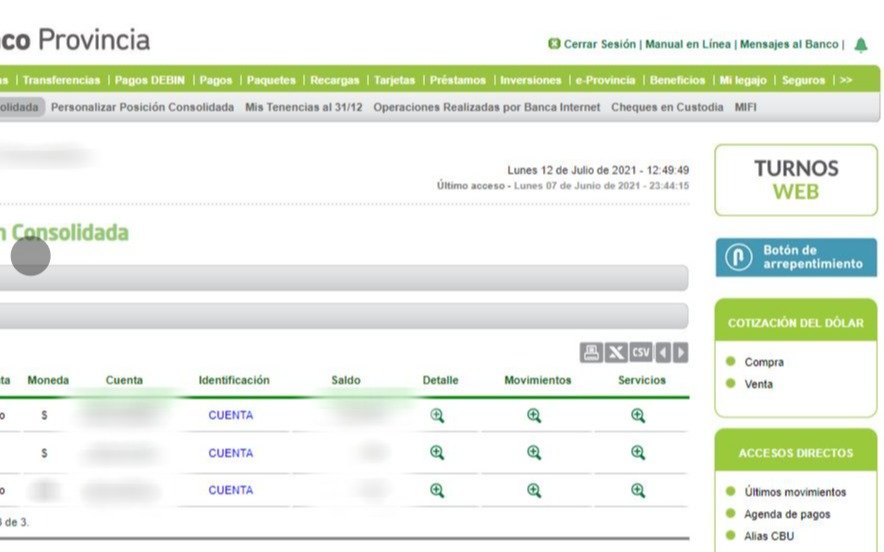This screenshot has width=884, height=552.
Task: Click the Movimientos column header
Action: pyautogui.click(x=538, y=380)
